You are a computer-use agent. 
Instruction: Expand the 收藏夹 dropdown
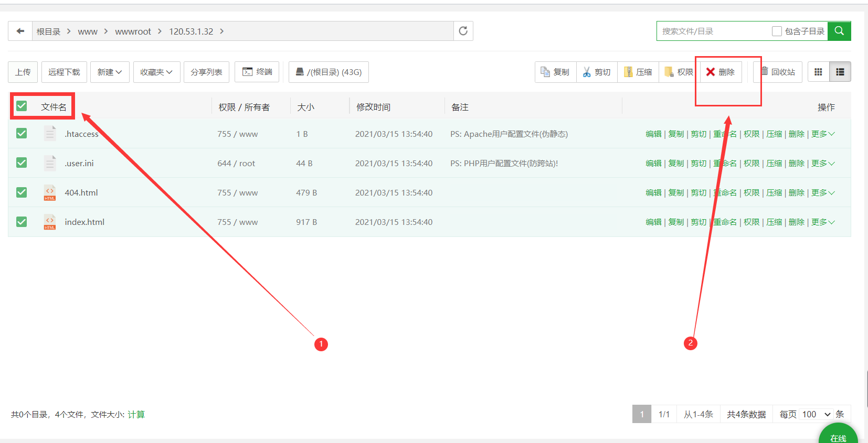pyautogui.click(x=156, y=72)
